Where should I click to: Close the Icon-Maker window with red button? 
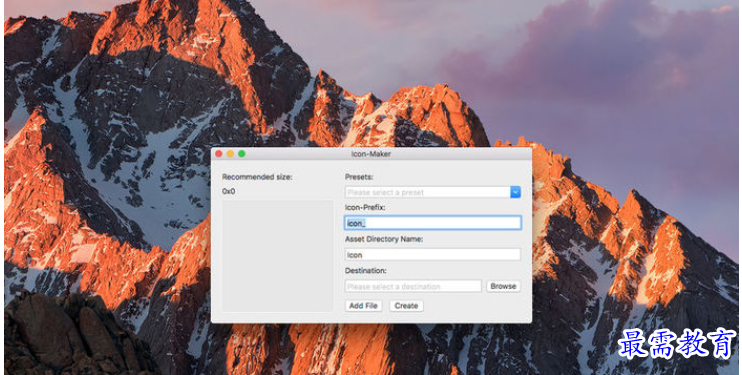tap(219, 153)
